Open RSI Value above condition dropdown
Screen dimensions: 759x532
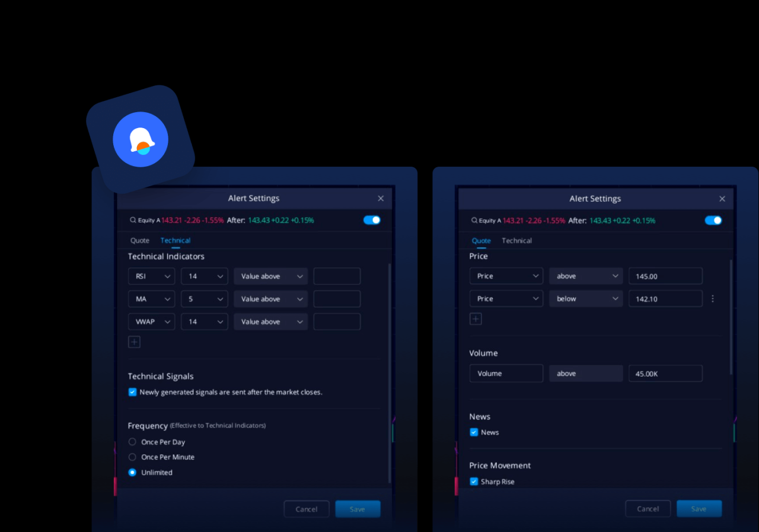[270, 276]
